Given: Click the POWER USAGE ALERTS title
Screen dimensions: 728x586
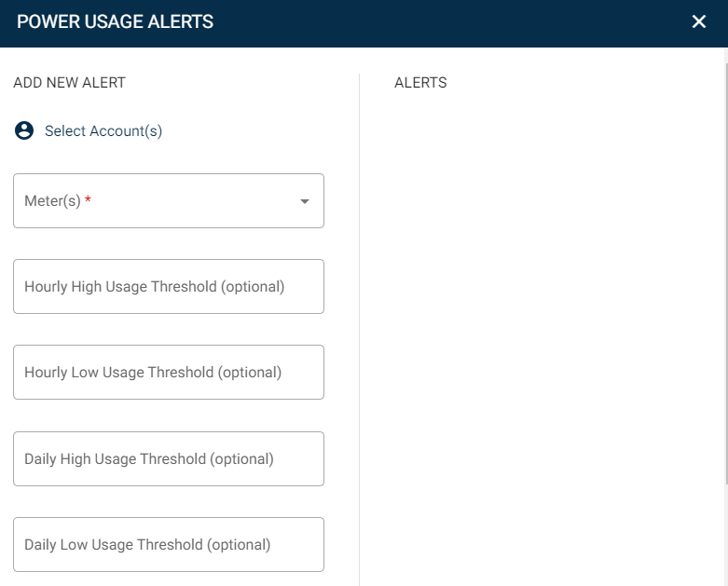Looking at the screenshot, I should click(x=116, y=21).
